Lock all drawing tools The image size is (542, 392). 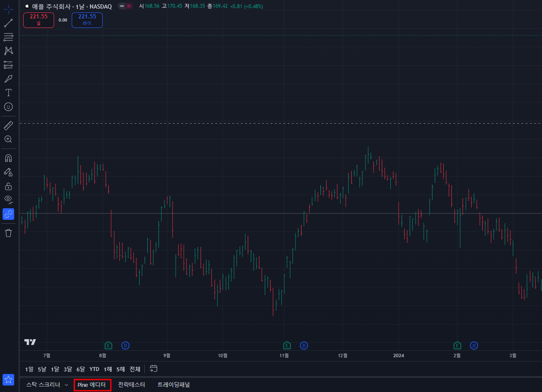(x=8, y=186)
